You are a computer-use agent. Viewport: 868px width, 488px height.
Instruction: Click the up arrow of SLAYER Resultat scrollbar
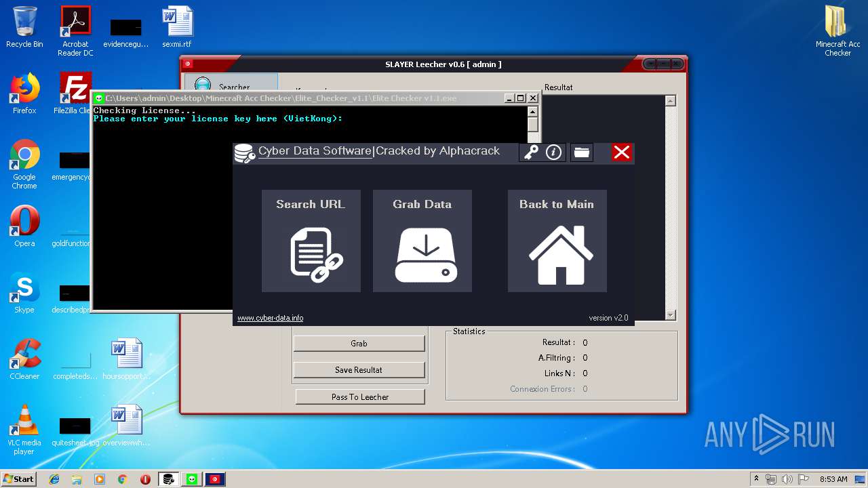pos(671,101)
